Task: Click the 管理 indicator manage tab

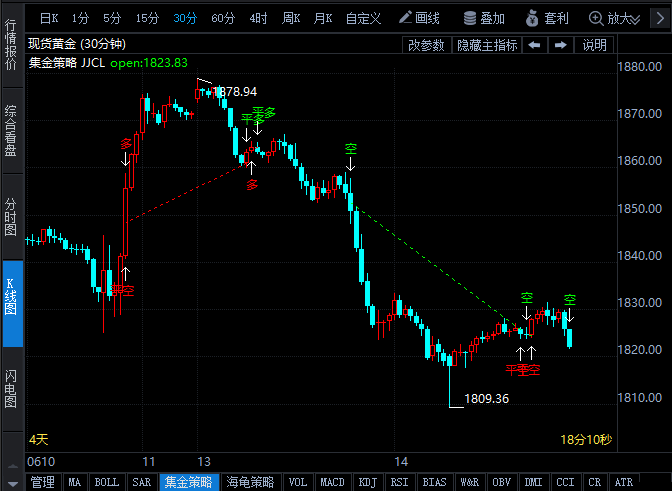Action: coord(43,482)
